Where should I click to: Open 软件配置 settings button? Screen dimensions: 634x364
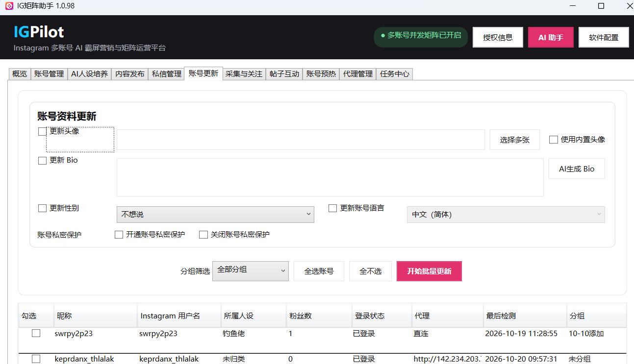pyautogui.click(x=604, y=37)
